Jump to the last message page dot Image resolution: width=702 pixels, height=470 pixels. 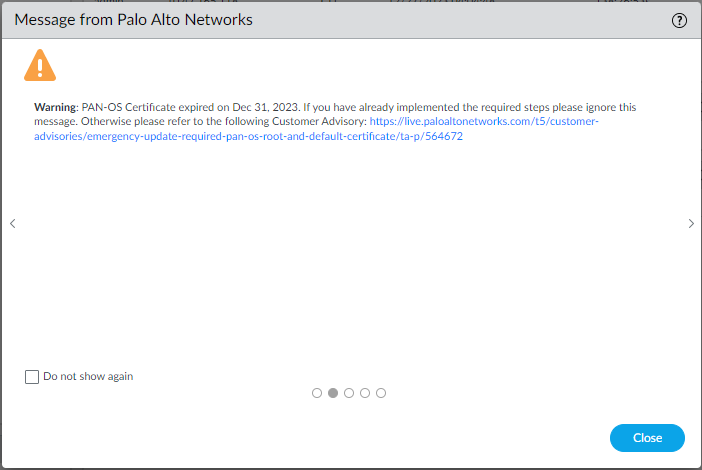click(x=381, y=393)
